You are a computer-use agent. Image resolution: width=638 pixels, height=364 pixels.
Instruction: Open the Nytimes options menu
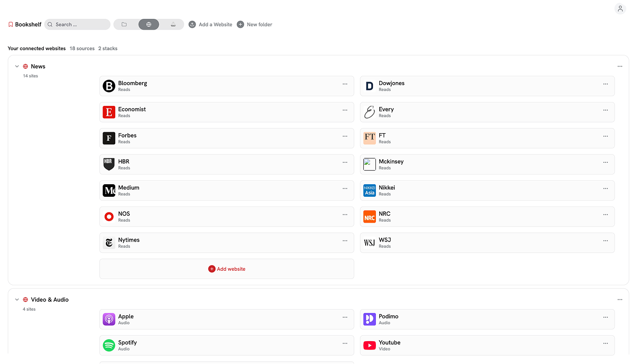tap(345, 241)
